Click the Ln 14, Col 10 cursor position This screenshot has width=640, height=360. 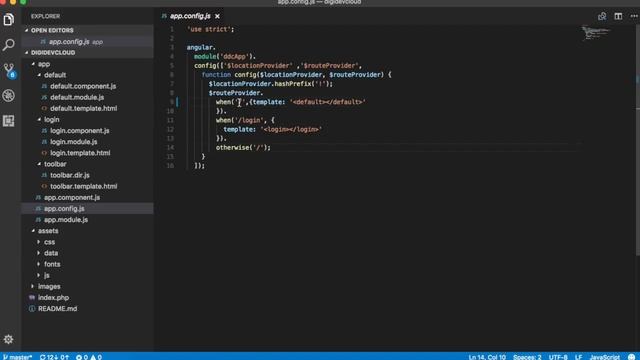487,357
